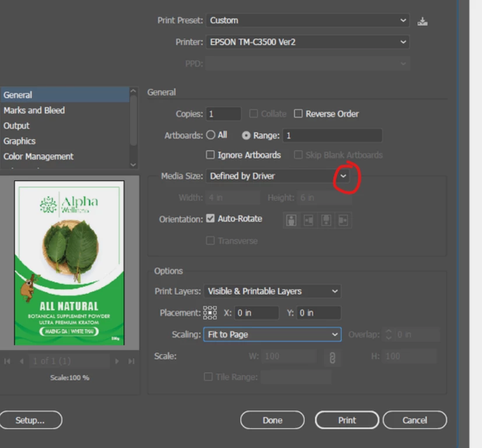Click the Copies input field

223,114
